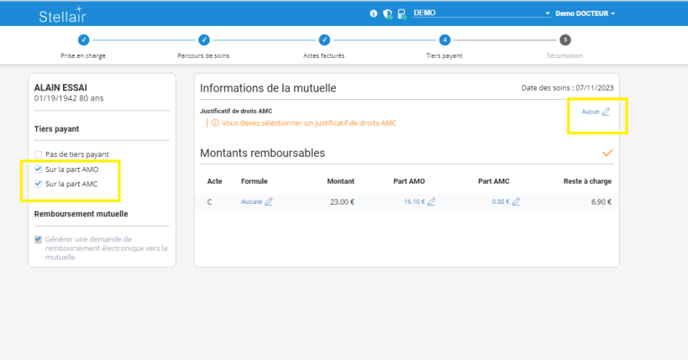Screen dimensions: 688x360
Task: Click pencil icon next to Aucune formule
Action: (269, 202)
